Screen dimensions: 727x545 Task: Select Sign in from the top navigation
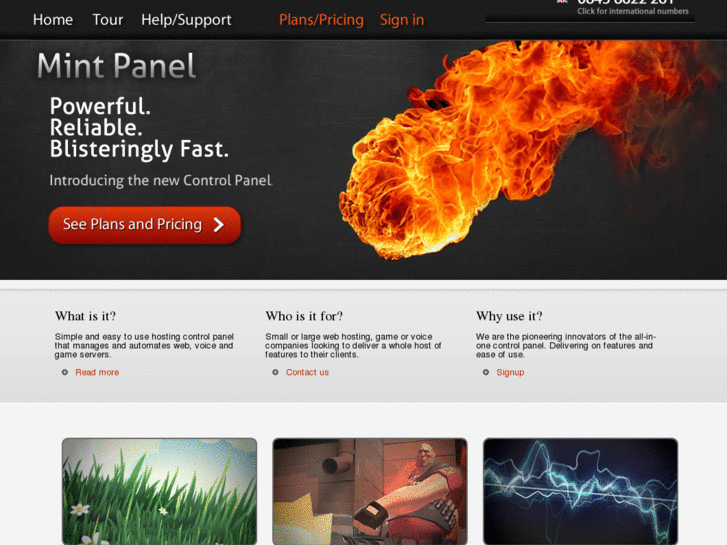[402, 20]
